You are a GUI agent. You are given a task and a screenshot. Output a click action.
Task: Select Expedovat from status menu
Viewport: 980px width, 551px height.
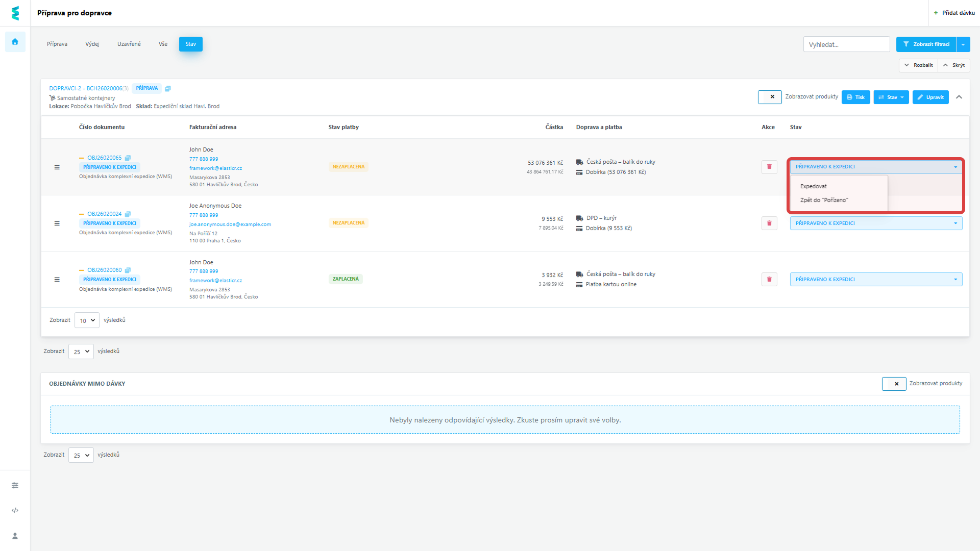click(814, 186)
